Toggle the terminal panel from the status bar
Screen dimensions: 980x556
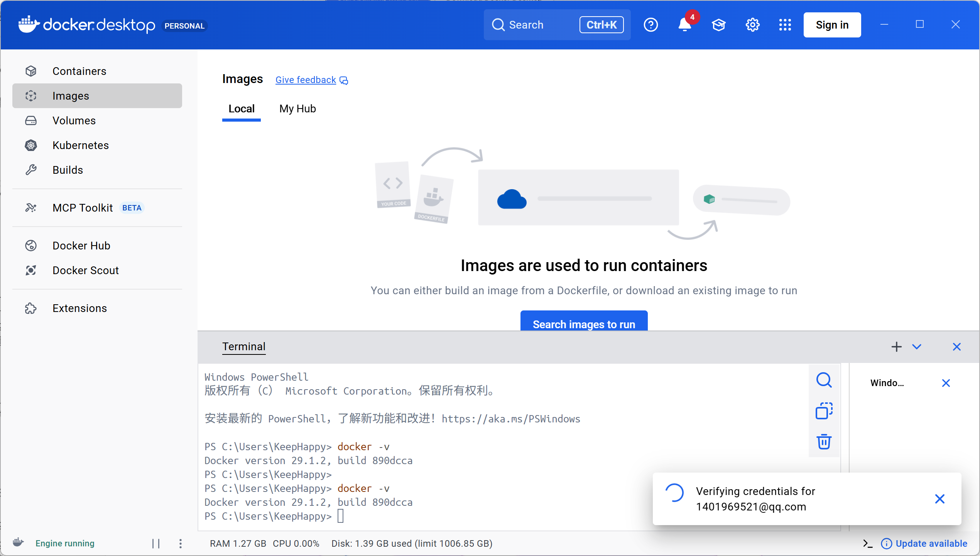(868, 544)
